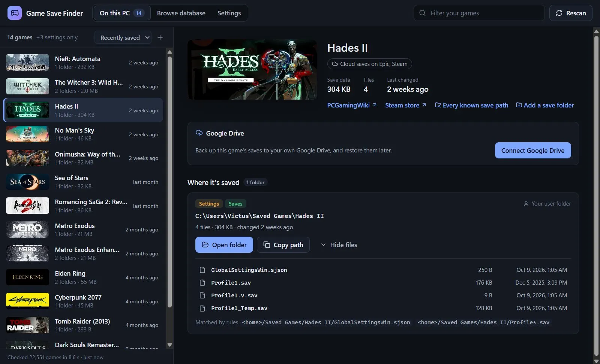Click Add a save folder link
This screenshot has height=364, width=600.
pos(545,105)
